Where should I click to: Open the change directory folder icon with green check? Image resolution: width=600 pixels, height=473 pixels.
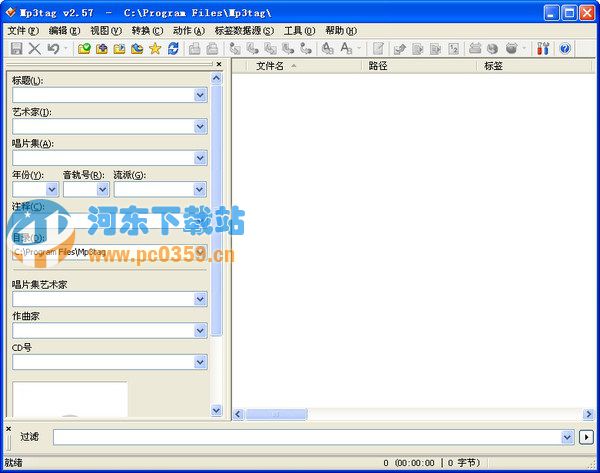(x=84, y=49)
